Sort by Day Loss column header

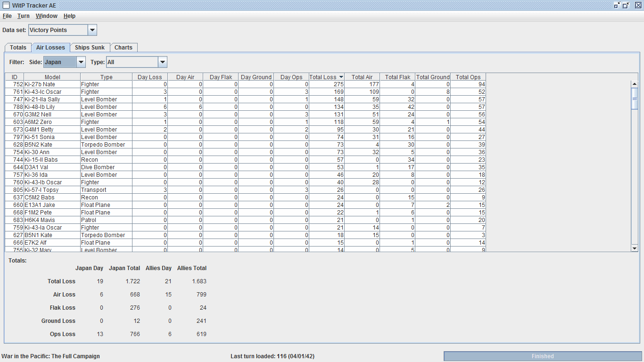[x=150, y=77]
